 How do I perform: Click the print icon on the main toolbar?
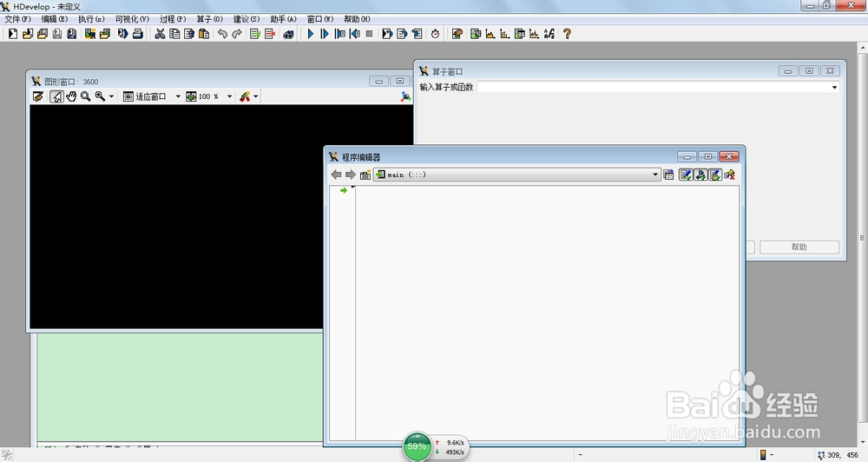click(138, 34)
